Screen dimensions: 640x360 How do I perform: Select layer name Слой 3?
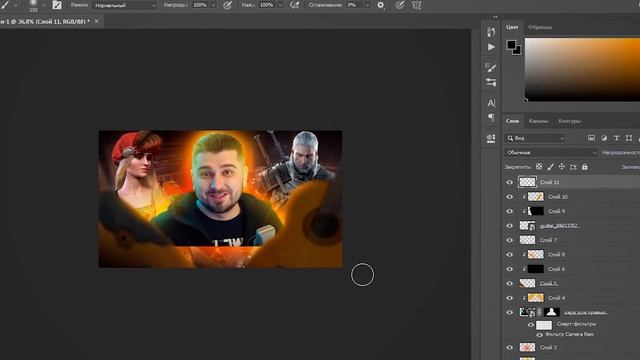548,348
